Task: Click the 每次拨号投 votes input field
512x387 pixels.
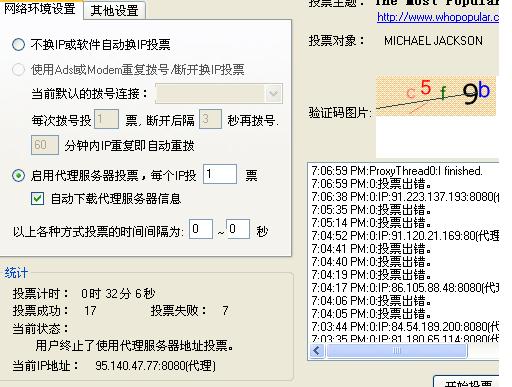Action: click(x=106, y=119)
